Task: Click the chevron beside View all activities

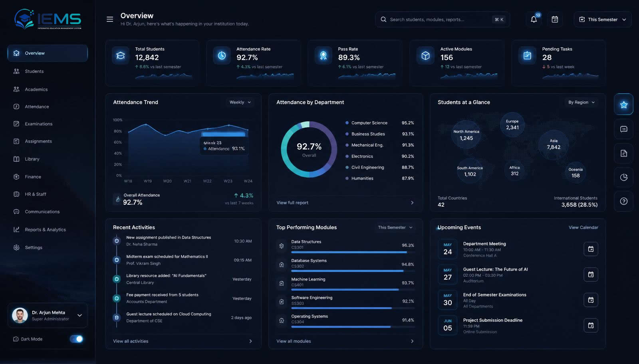Action: (250, 341)
